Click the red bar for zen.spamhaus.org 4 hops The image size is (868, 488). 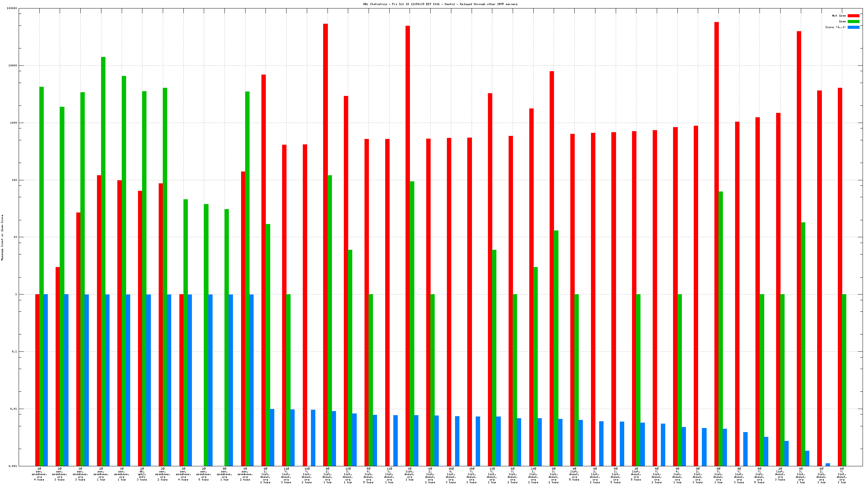click(x=37, y=380)
